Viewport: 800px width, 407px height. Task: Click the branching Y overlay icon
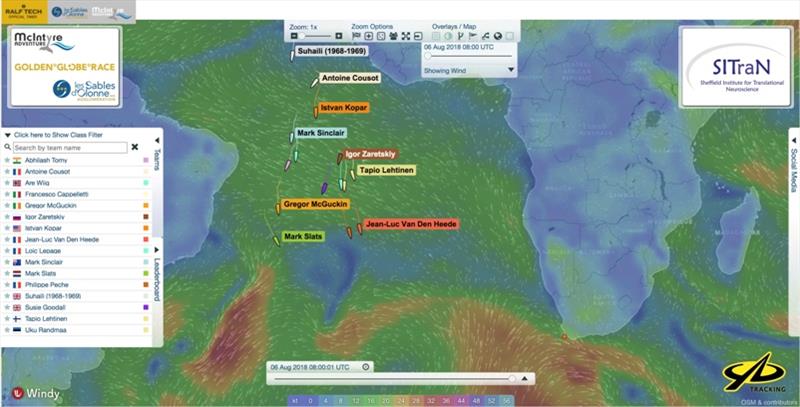point(460,36)
